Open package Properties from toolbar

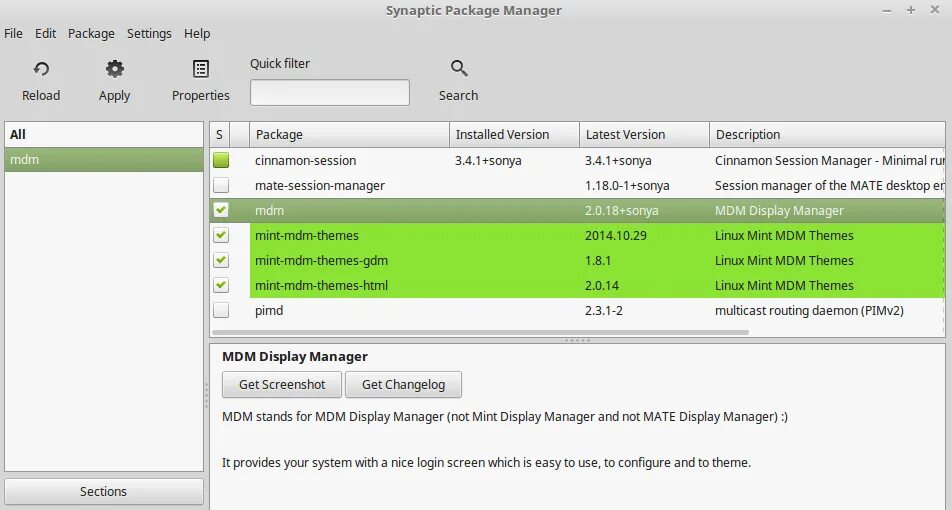coord(200,80)
